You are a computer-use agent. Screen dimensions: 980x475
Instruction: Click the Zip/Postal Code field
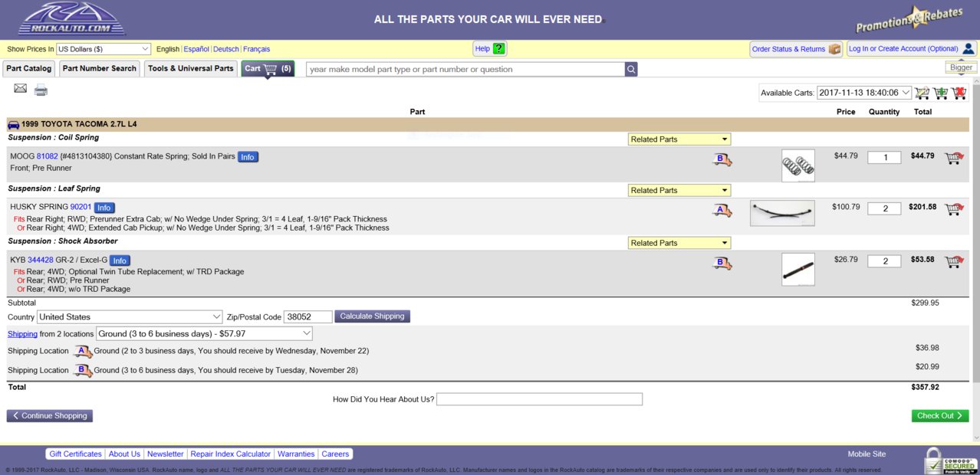[307, 317]
